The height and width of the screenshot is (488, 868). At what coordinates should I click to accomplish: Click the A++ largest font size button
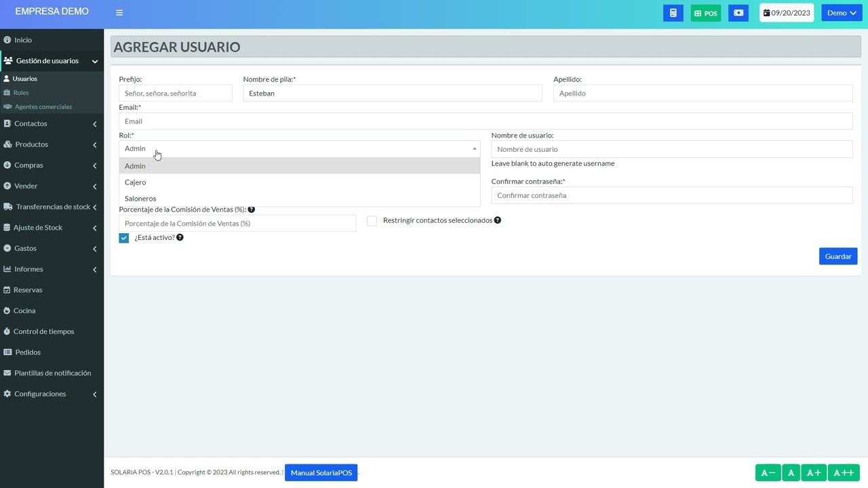[844, 472]
